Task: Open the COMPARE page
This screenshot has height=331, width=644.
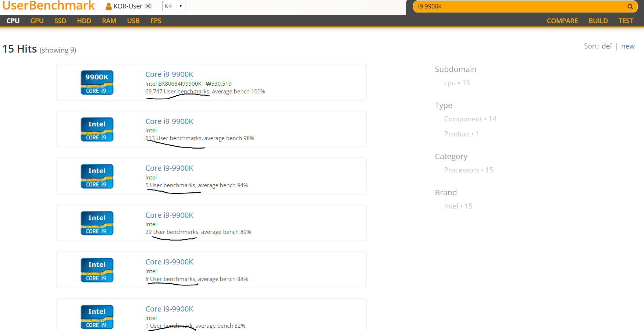Action: [562, 21]
